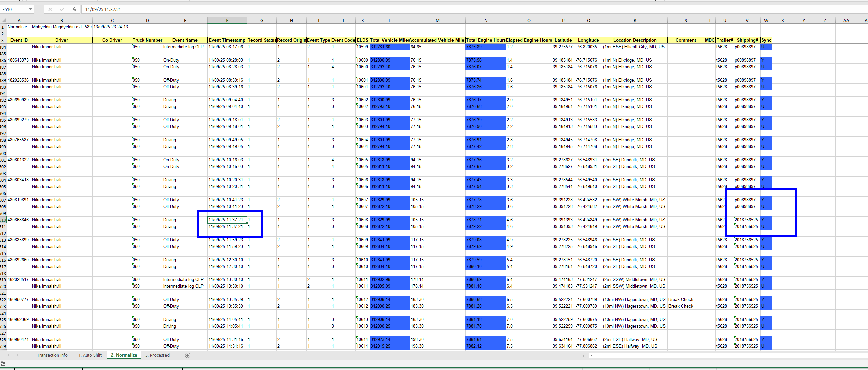Select cell with Event ID 480868846
This screenshot has height=370, width=868.
coord(19,220)
